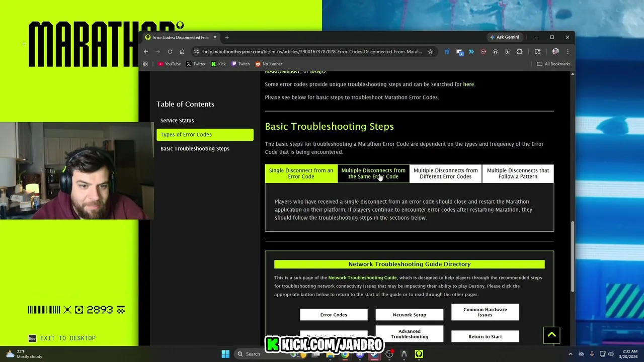This screenshot has width=644, height=362.
Task: Bookmark this page with the star icon
Action: (430, 51)
